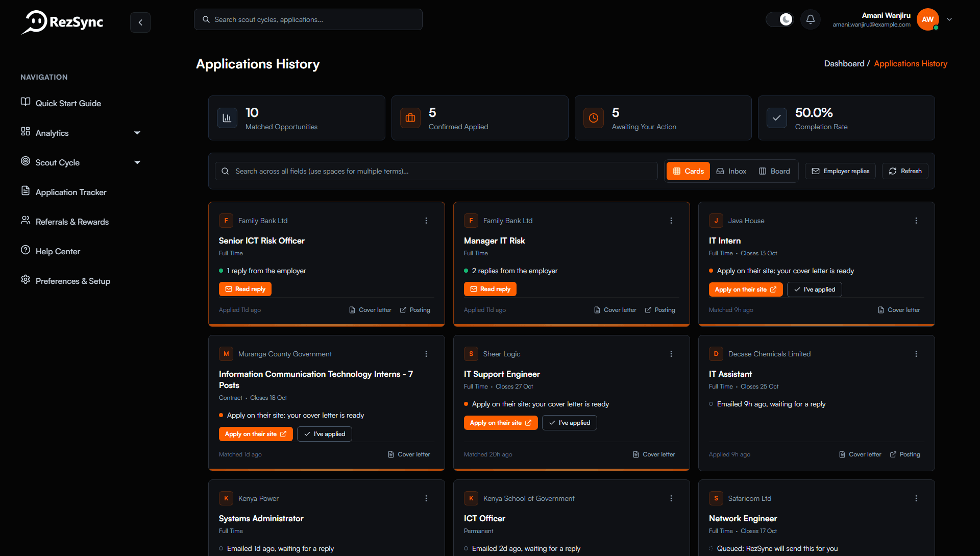Image resolution: width=980 pixels, height=556 pixels.
Task: Open three-dot menu on Decase Chemicals card
Action: [x=916, y=354]
